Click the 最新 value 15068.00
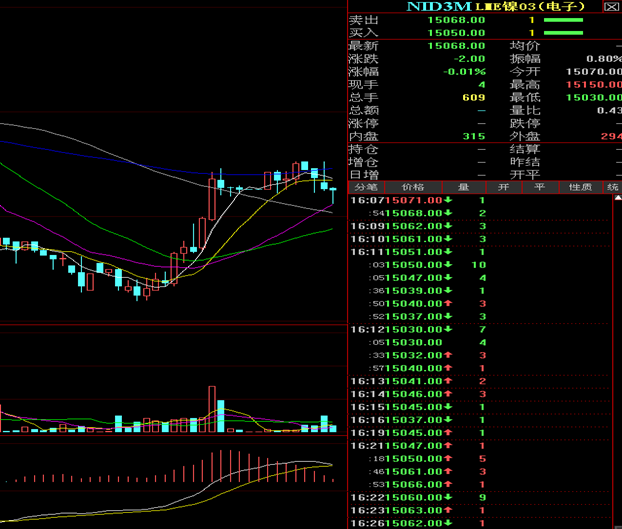The image size is (622, 529). pyautogui.click(x=456, y=46)
